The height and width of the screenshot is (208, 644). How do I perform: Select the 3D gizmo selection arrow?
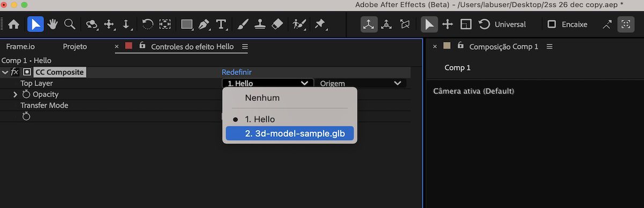point(429,24)
